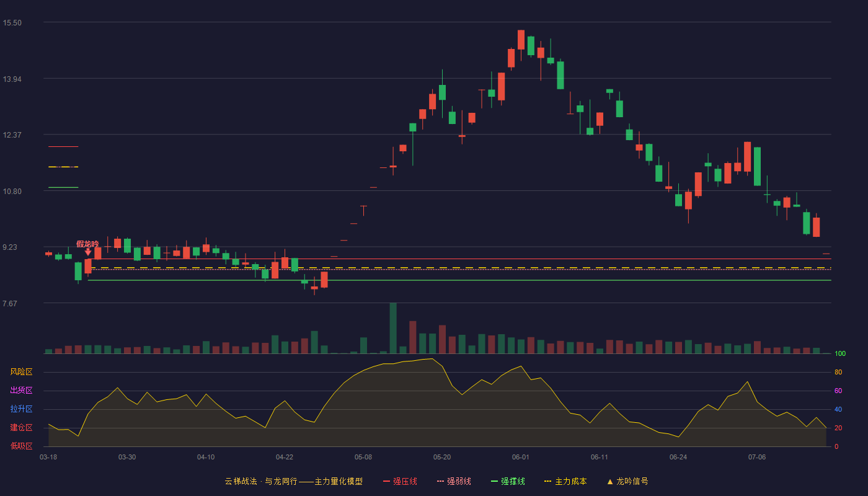Click the 06-01 date axis label
The image size is (868, 496).
[x=521, y=457]
